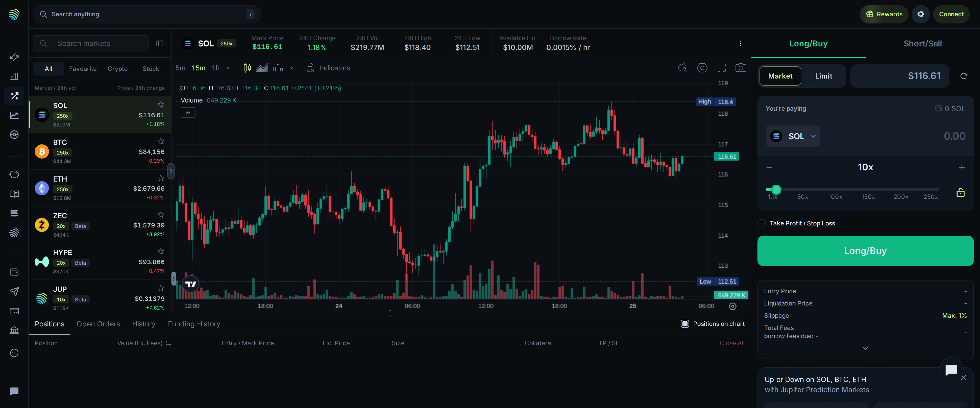Select the 5m timeframe
Image resolution: width=980 pixels, height=408 pixels.
click(x=180, y=68)
